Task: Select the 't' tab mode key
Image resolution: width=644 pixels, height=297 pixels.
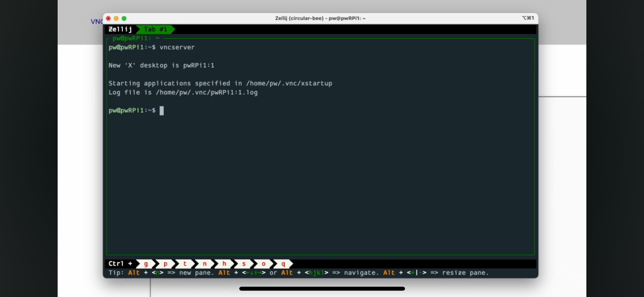Action: click(x=185, y=264)
